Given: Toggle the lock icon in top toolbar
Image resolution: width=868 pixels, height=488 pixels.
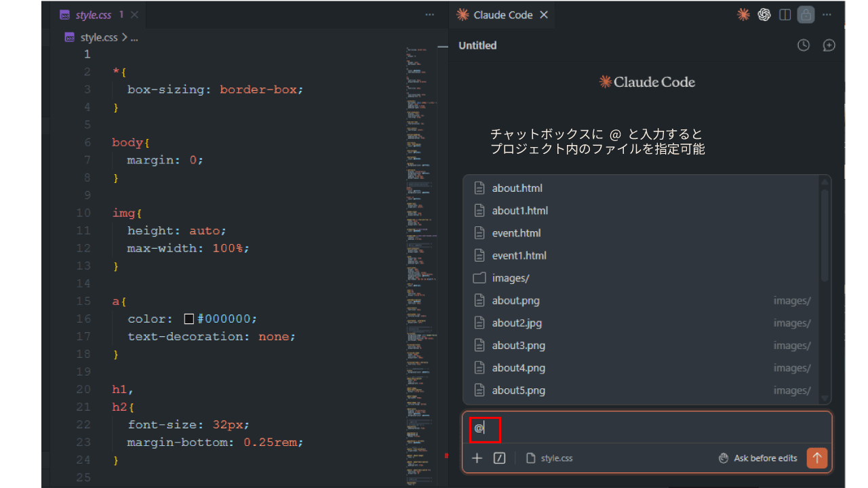Looking at the screenshot, I should click(x=806, y=15).
